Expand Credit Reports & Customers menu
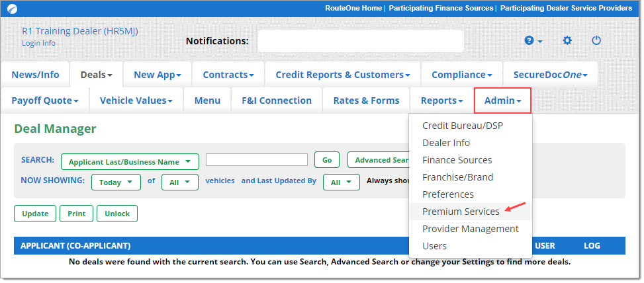This screenshot has height=283, width=644. coord(343,75)
